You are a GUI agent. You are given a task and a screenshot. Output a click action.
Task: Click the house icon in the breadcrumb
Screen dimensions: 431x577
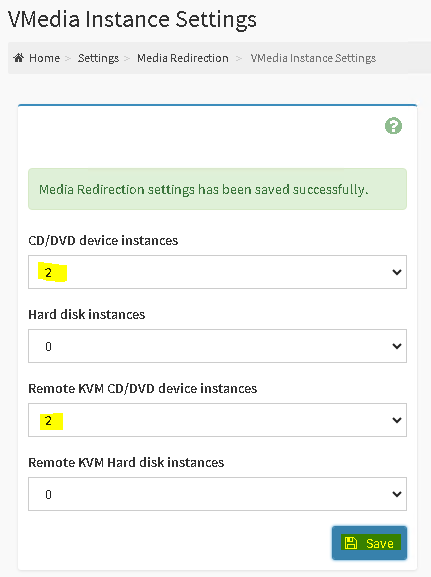pos(18,58)
